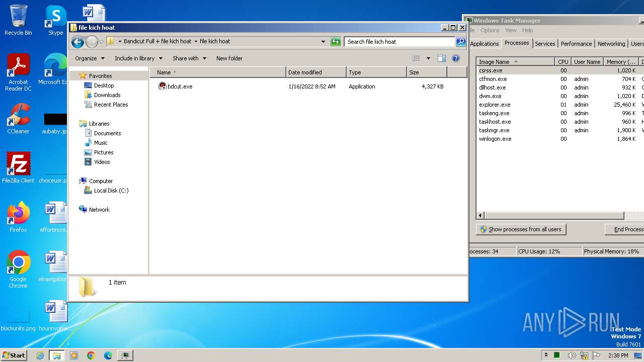Click the search magnifier icon in Explorer
The image size is (644, 362).
[460, 42]
